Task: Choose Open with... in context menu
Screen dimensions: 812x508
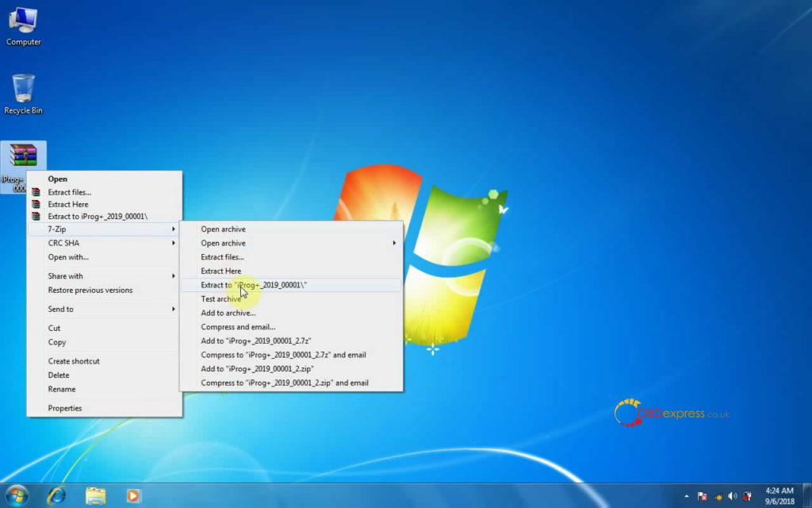Action: tap(105, 257)
